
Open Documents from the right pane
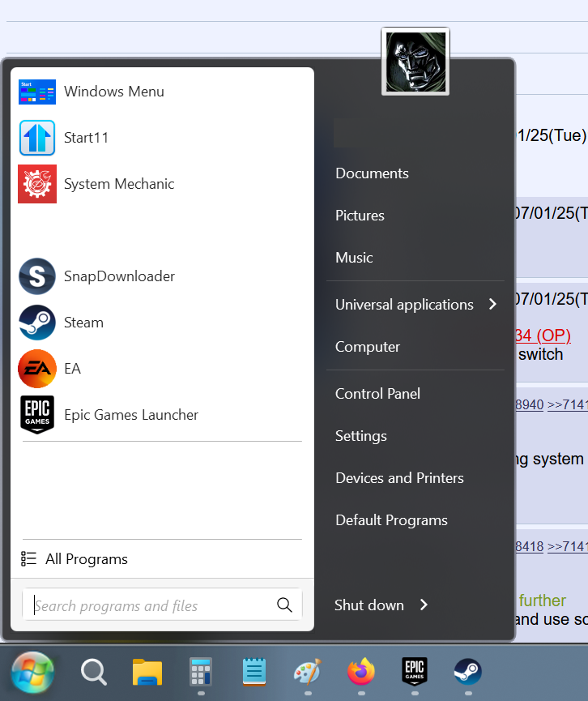[373, 173]
